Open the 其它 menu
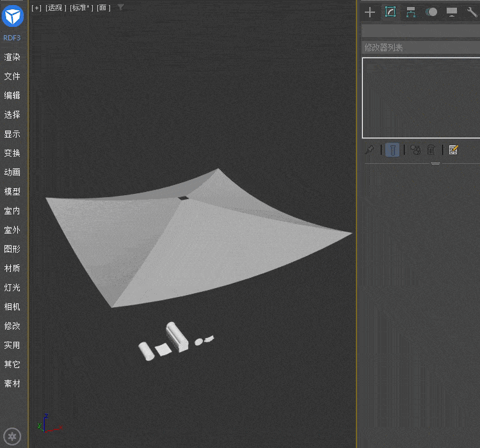The width and height of the screenshot is (480, 448). [x=12, y=364]
